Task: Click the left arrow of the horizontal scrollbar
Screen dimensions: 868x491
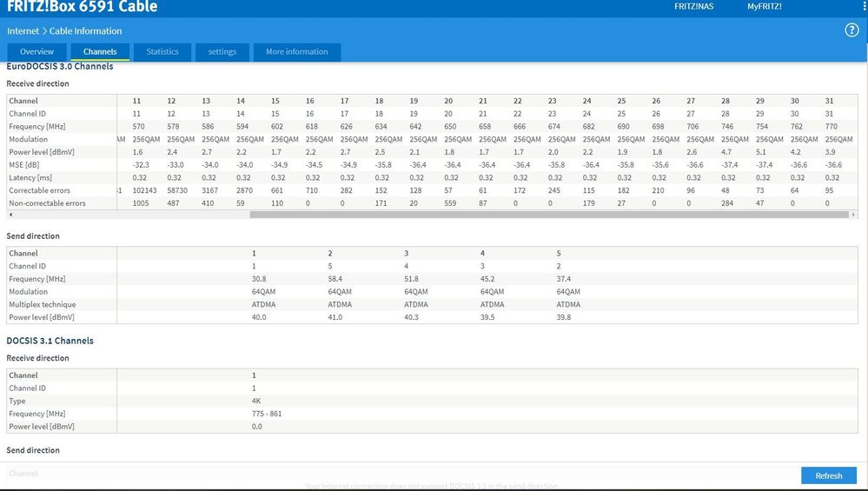Action: (10, 215)
